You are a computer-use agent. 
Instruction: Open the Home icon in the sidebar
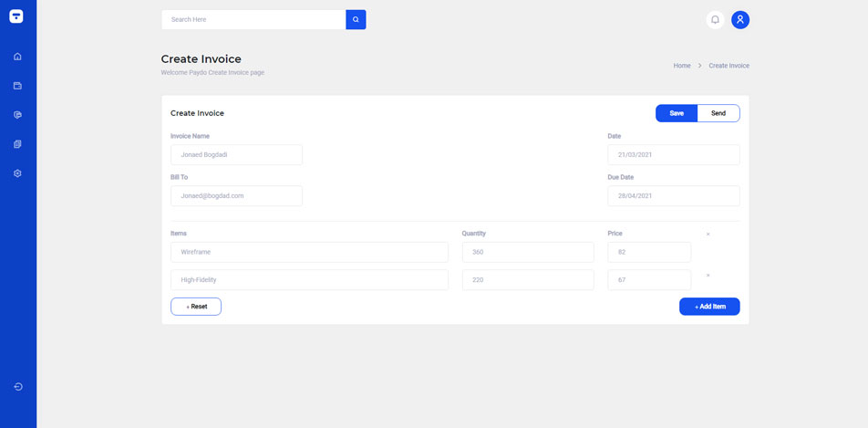tap(17, 57)
